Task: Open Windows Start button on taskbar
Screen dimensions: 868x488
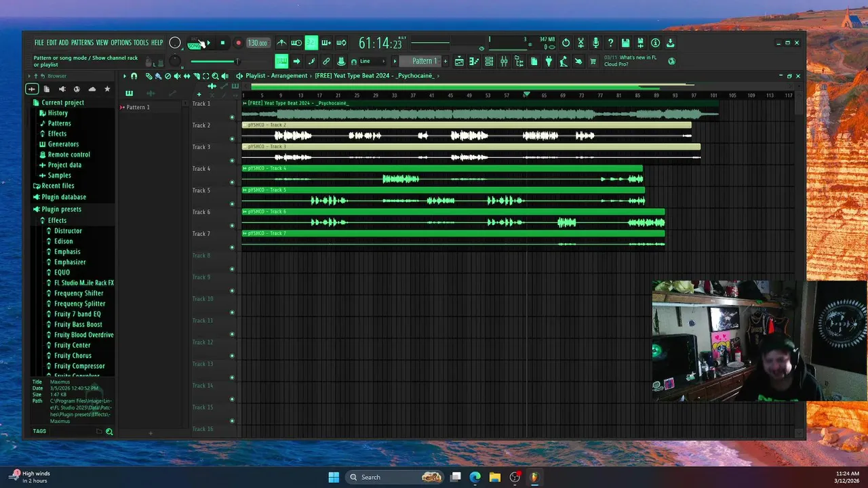Action: pos(334,477)
